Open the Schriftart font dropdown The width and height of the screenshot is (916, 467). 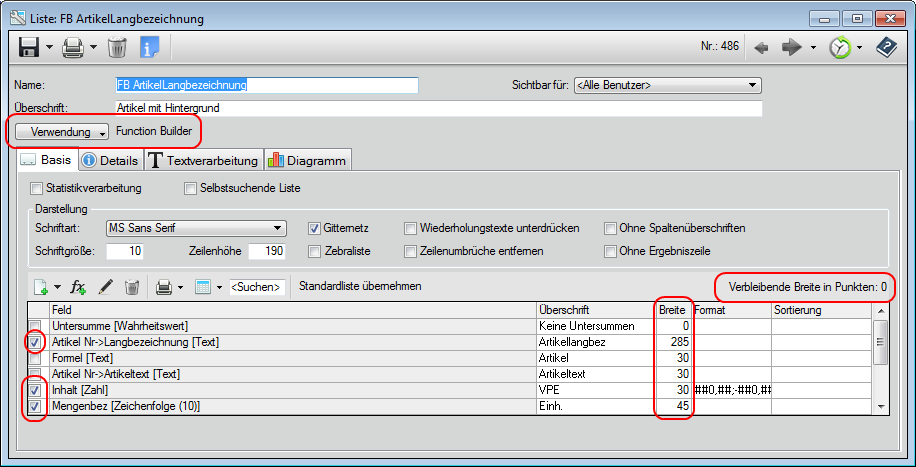pos(196,228)
